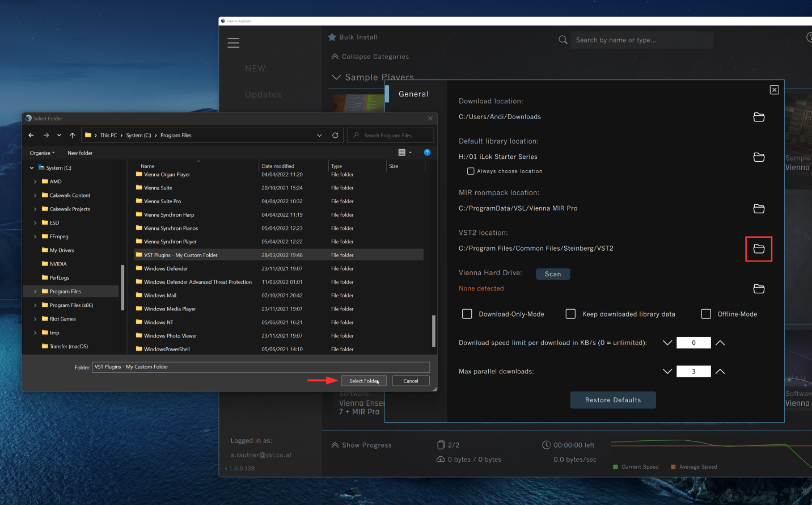Click the Search by name or type field

[x=641, y=40]
